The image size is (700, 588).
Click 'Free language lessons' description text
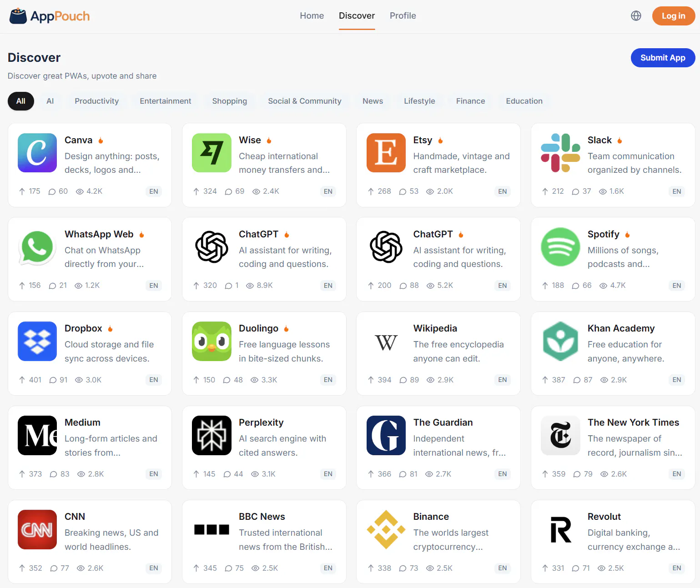click(x=284, y=352)
